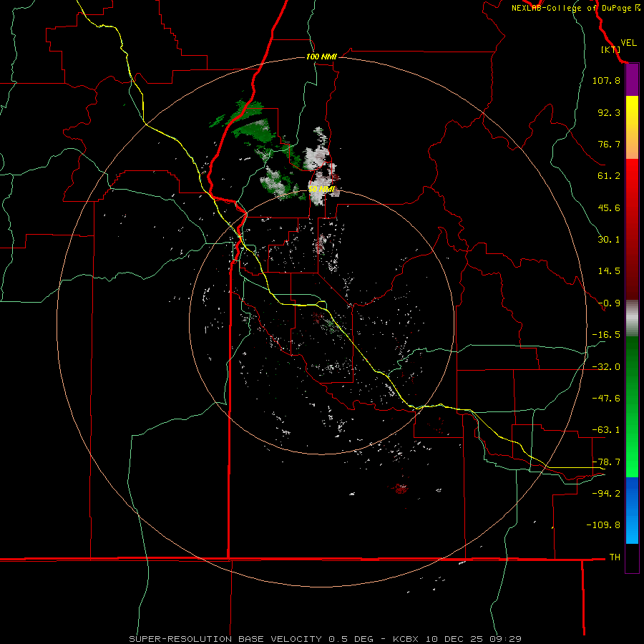
Task: Click the 61.2 velocity scale value
Action: coord(609,176)
